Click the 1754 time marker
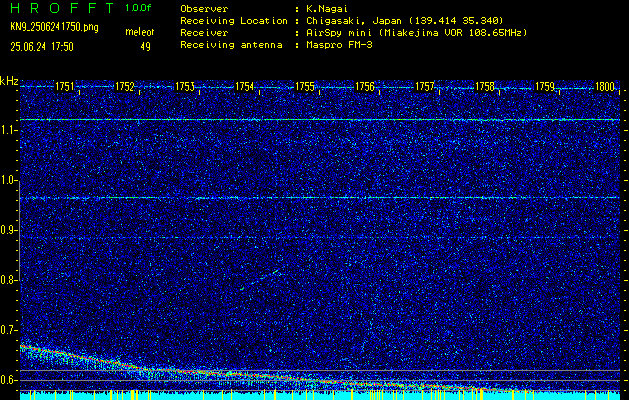 245,87
